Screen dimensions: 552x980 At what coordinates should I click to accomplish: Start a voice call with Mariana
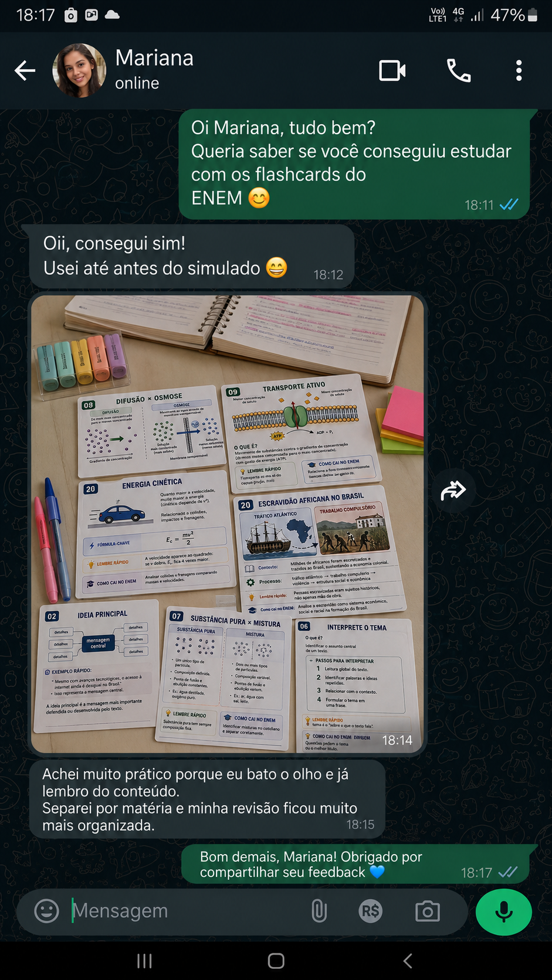(x=459, y=71)
